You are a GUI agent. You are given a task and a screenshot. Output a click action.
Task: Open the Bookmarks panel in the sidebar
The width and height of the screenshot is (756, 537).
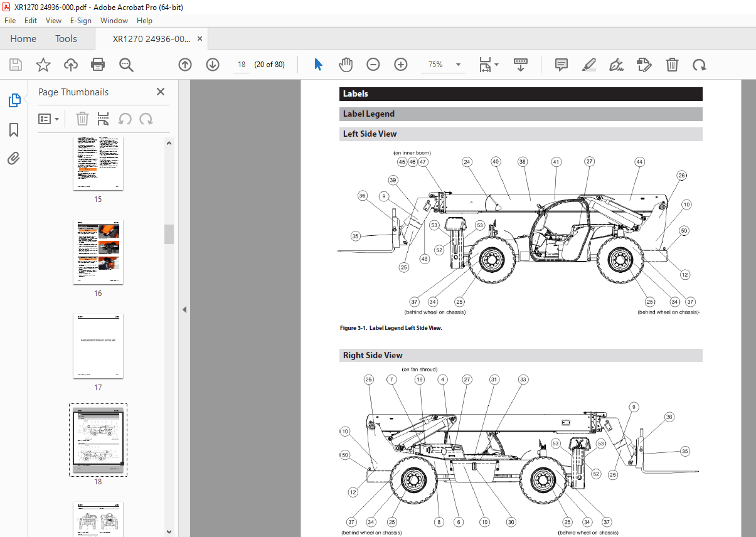(14, 129)
